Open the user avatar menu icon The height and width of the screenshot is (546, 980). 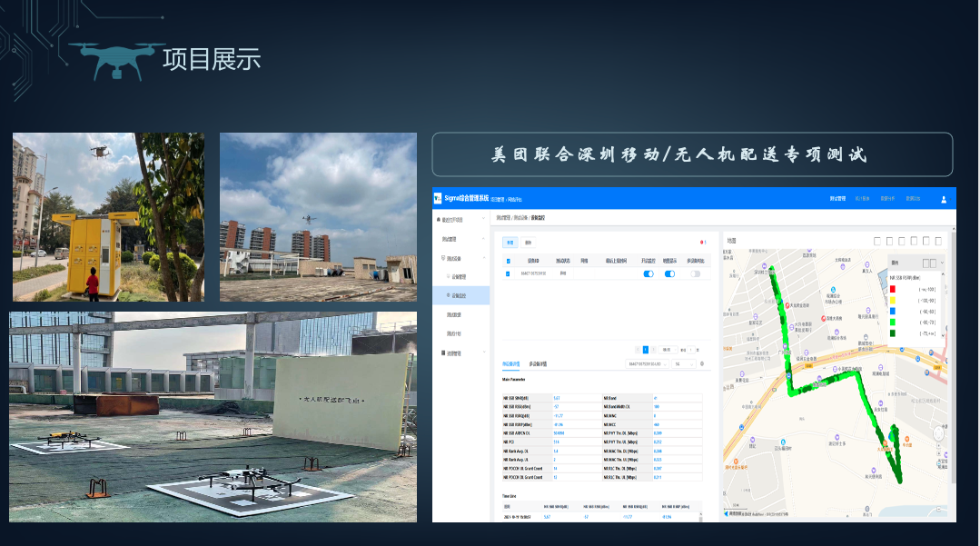pyautogui.click(x=944, y=200)
